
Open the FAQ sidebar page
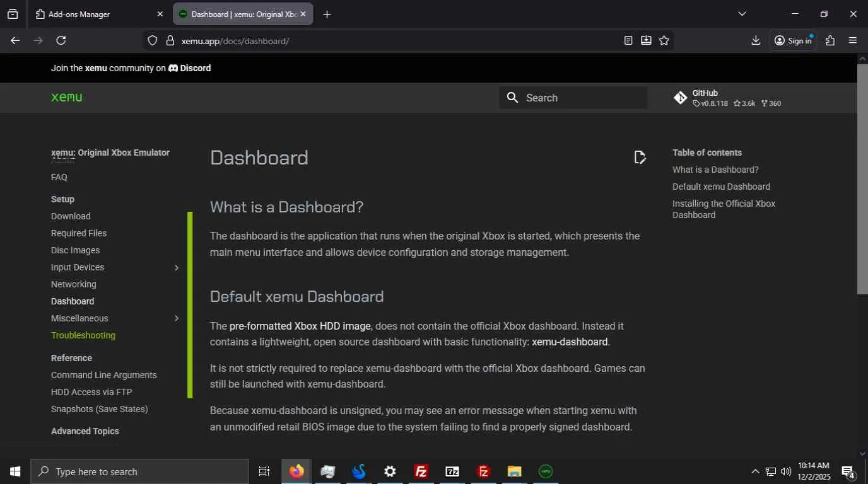[x=59, y=177]
